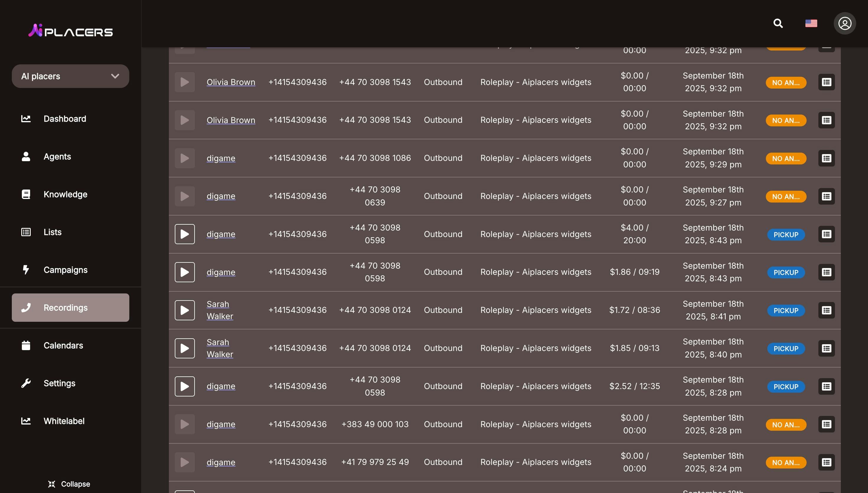Viewport: 868px width, 493px height.
Task: Click the PICKUP badge on the 8:28 pm call
Action: click(785, 387)
